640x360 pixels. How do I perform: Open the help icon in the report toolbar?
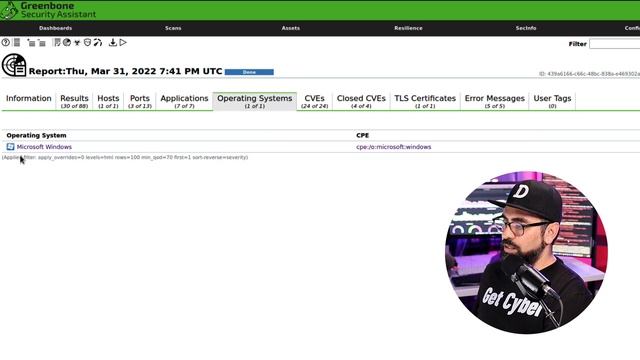point(5,42)
